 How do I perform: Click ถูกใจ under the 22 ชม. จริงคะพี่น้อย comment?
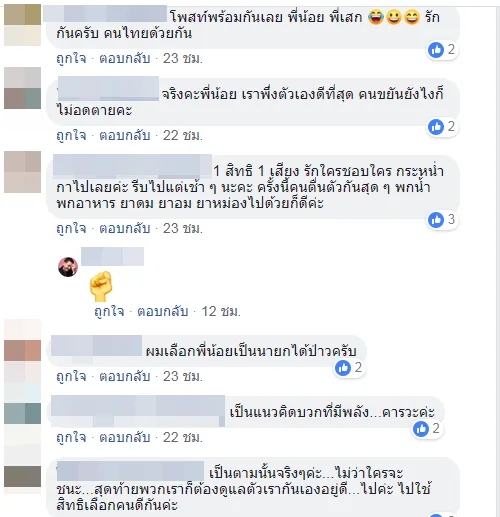71,135
